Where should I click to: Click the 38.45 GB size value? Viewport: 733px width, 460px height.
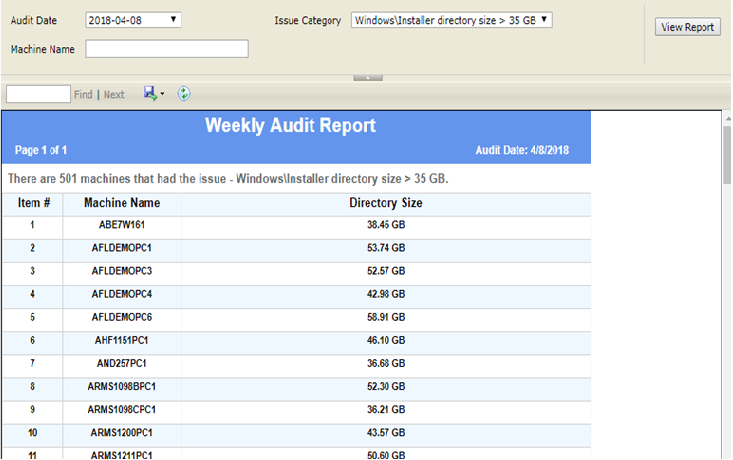(x=386, y=225)
